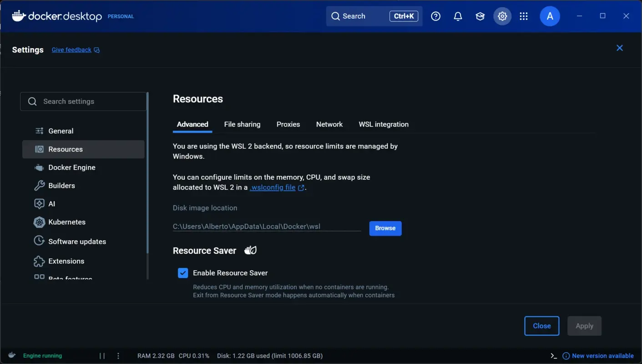This screenshot has height=364, width=642.
Task: Open the status bar three-dot menu
Action: [x=118, y=355]
